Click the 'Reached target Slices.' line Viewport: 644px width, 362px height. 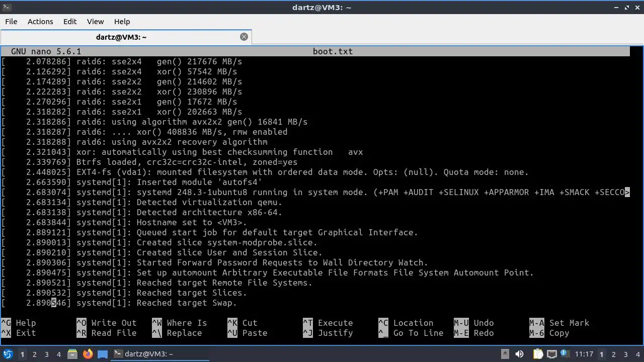[124, 293]
